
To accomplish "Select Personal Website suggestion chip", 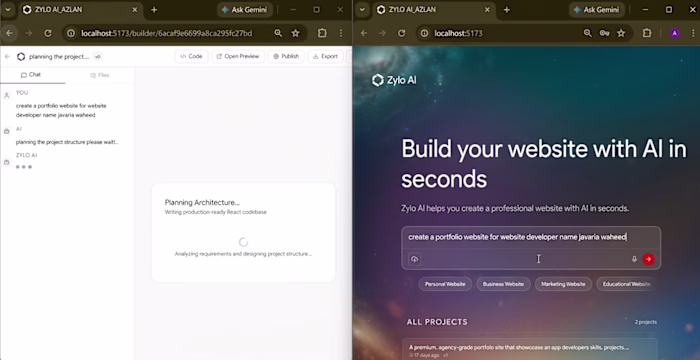I will click(445, 284).
